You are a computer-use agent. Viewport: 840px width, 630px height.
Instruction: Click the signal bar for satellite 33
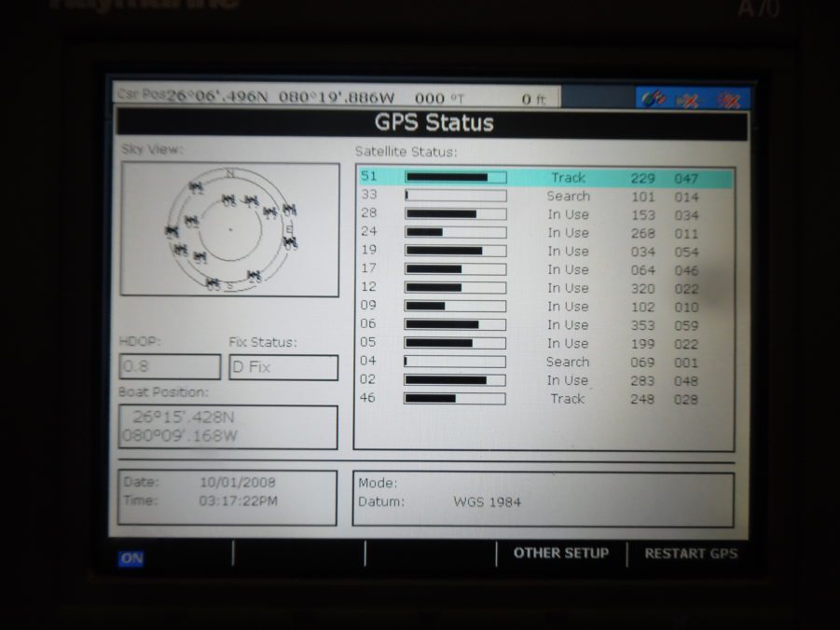point(455,196)
